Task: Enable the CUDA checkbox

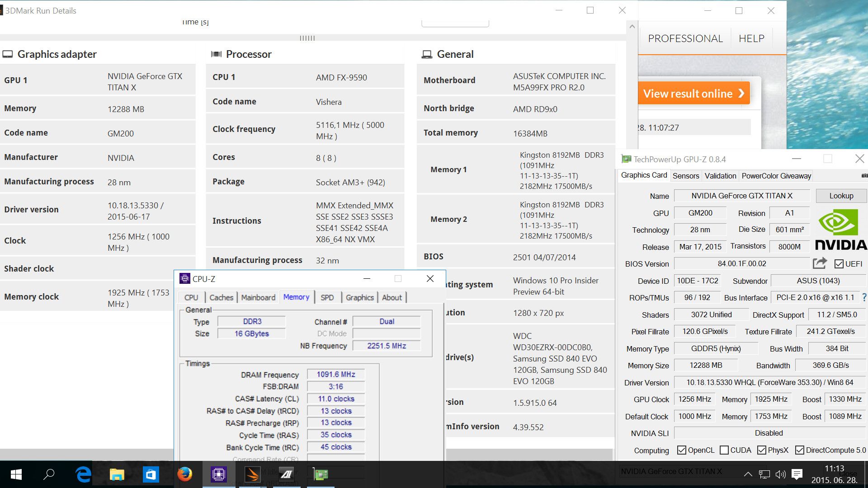Action: [724, 450]
